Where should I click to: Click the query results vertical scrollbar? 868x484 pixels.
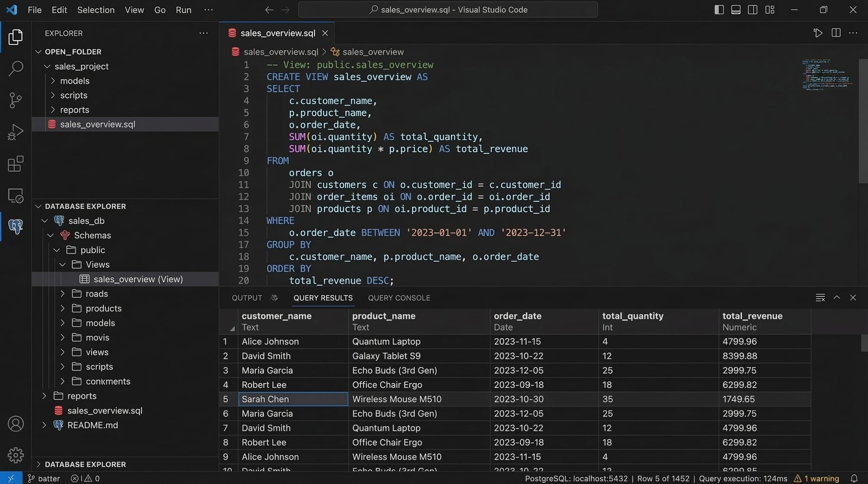[x=864, y=343]
